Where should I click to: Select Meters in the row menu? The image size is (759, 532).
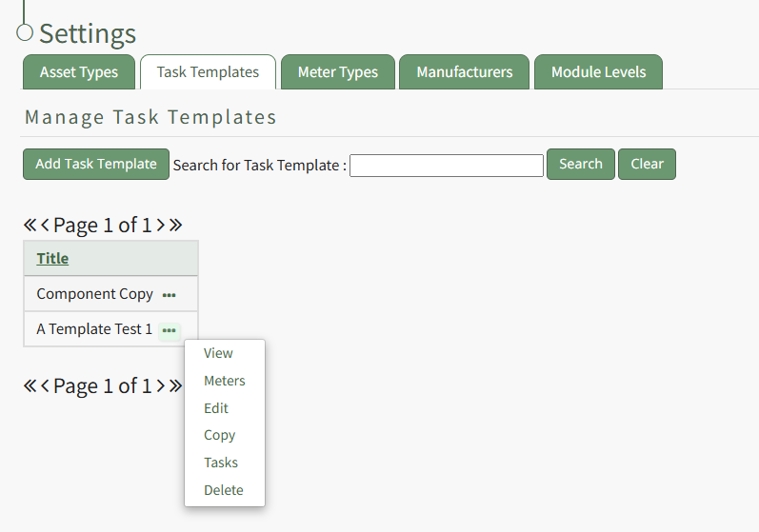(224, 381)
